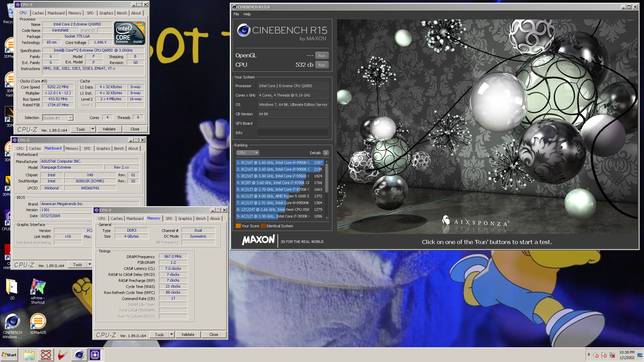Screen dimensions: 644x362
Task: Click DRAM Frequency value 867.0 MHz
Action: tap(173, 256)
